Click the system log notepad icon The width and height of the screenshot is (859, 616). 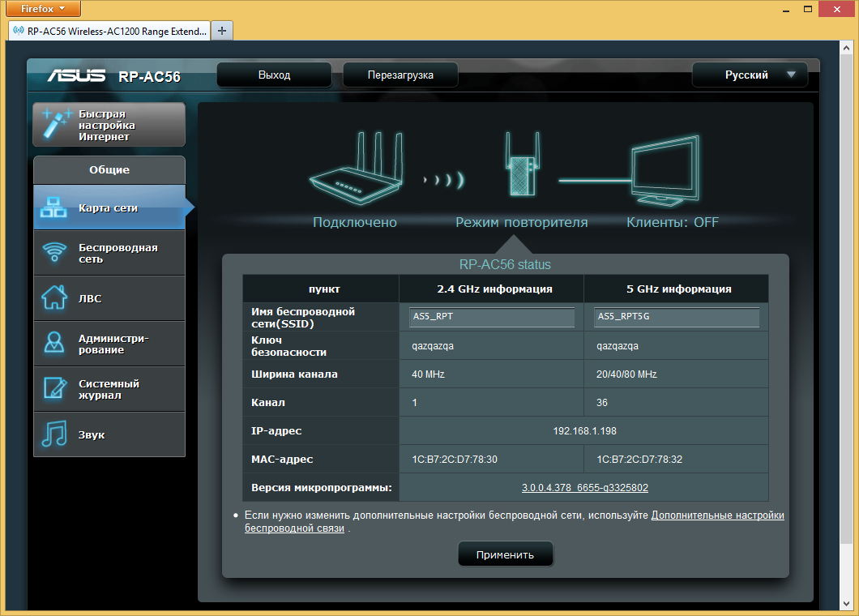tap(55, 388)
